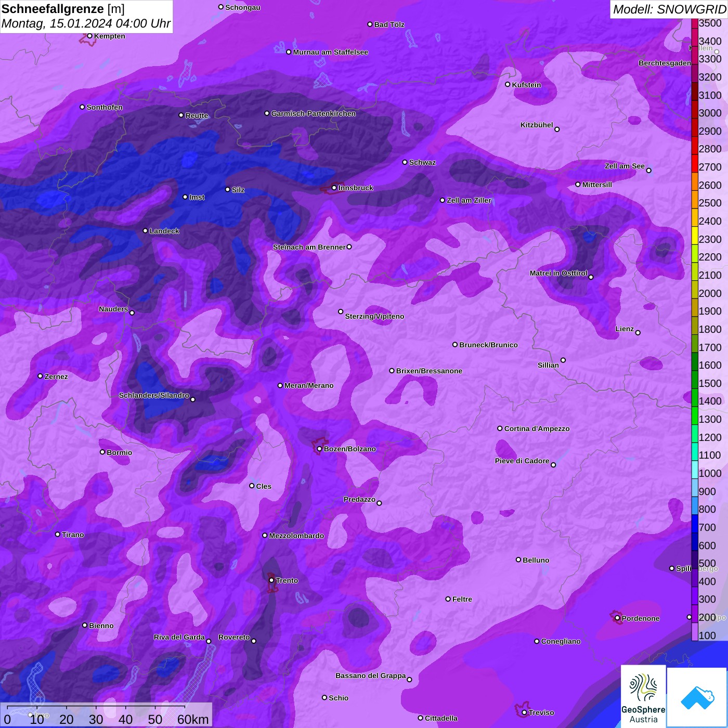Click the 'Sonthofen' label
The image size is (728, 728).
[x=105, y=107]
